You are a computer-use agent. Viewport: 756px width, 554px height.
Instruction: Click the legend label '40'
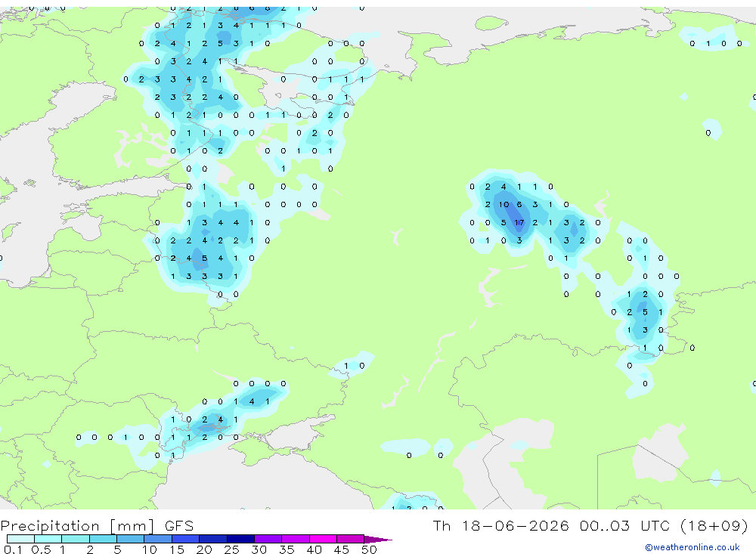tap(314, 549)
